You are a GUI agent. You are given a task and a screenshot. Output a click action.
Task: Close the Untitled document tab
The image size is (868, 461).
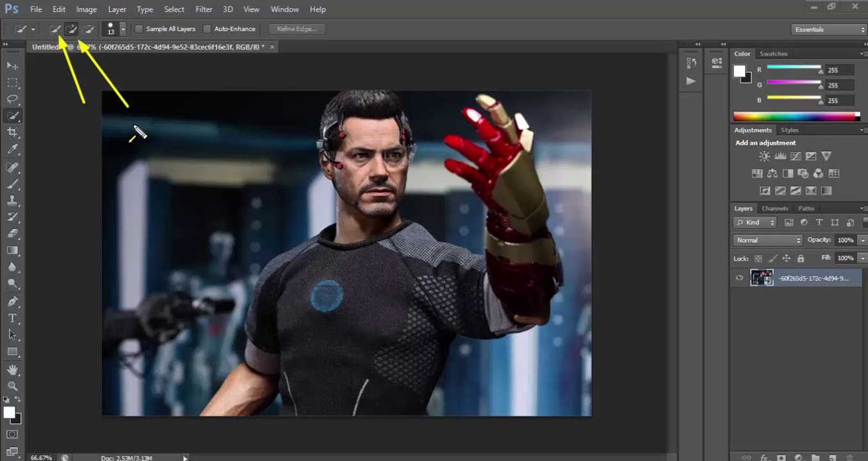pyautogui.click(x=272, y=47)
